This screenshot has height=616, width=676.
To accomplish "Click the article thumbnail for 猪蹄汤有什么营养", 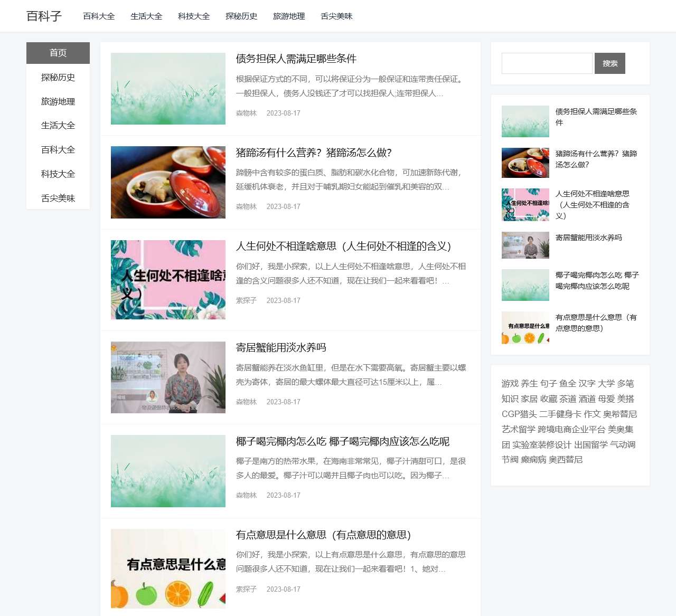I will tap(167, 182).
